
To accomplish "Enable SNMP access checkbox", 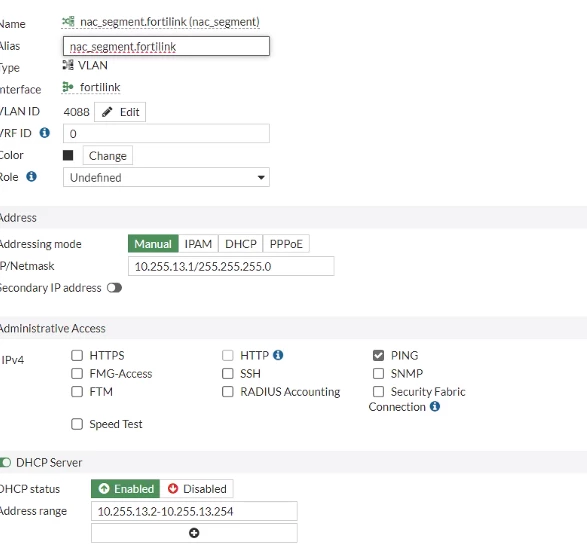I will point(378,373).
